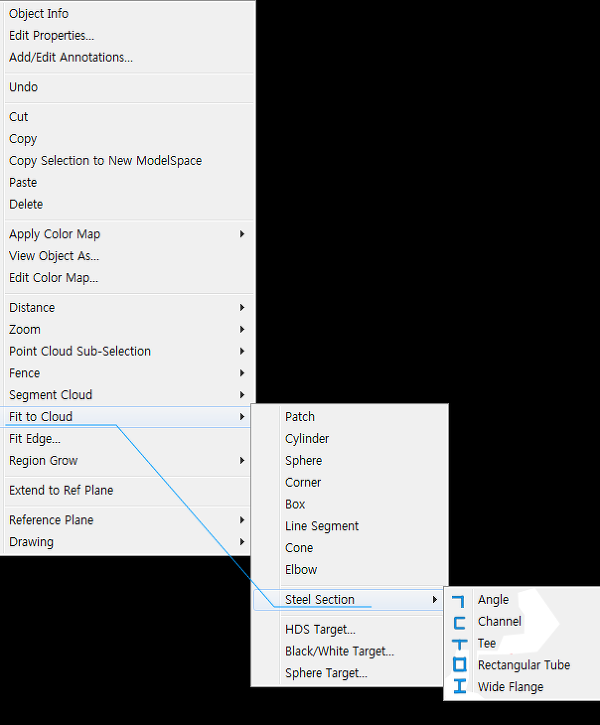
Task: Choose Sphere Target...
Action: click(326, 673)
